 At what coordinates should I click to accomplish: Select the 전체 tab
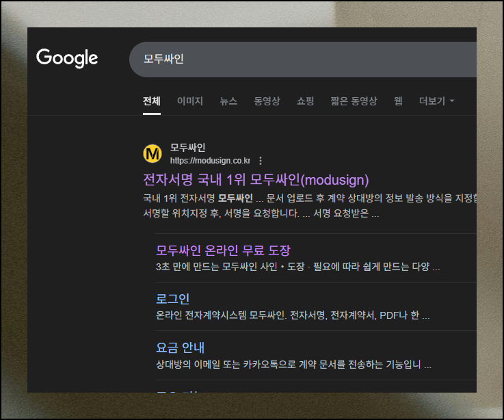(152, 101)
